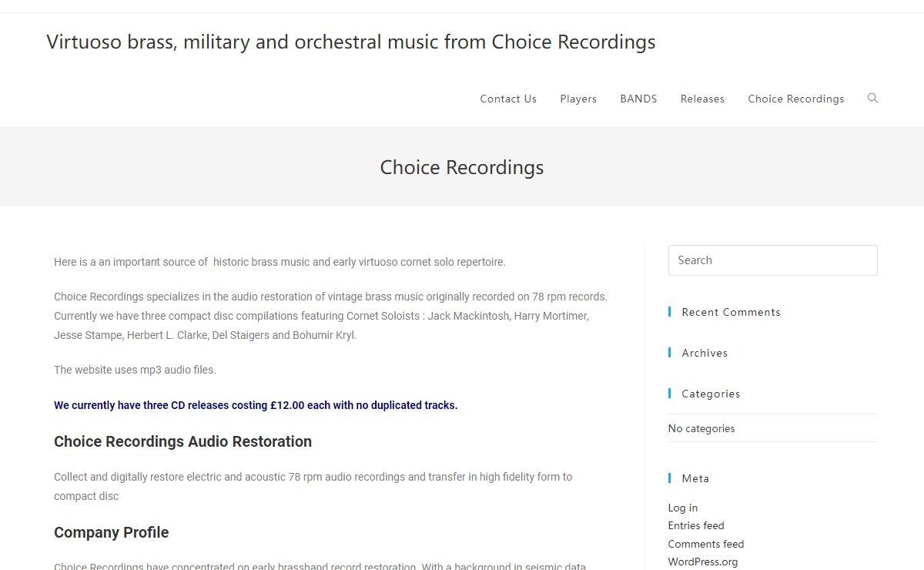Click the Categories widget heading
The height and width of the screenshot is (570, 924).
coord(711,394)
